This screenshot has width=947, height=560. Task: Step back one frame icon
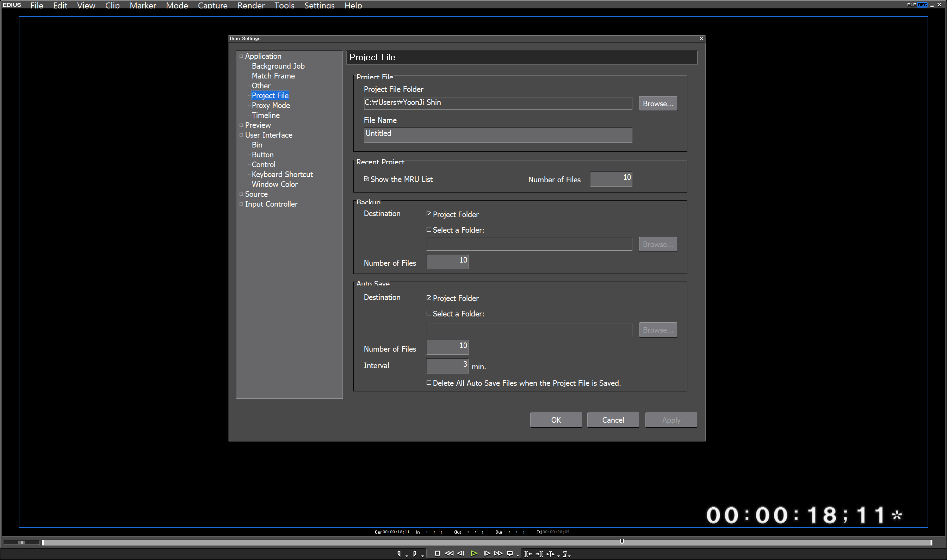click(461, 554)
